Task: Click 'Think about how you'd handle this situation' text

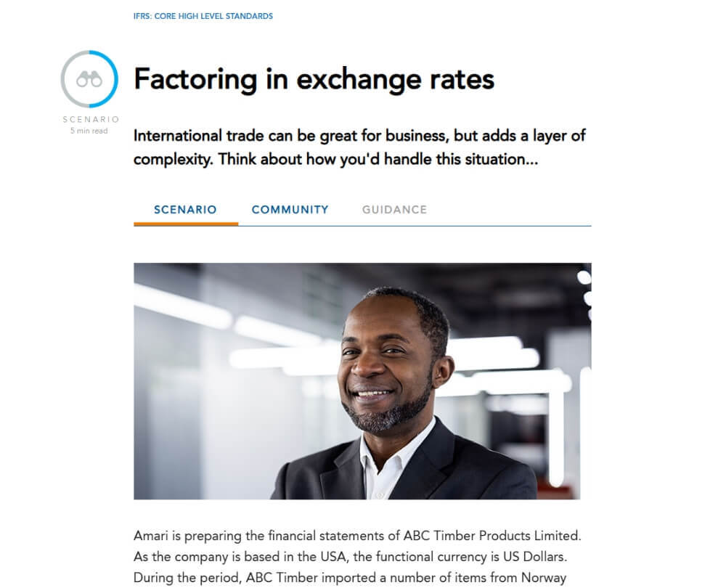Action: tap(378, 160)
